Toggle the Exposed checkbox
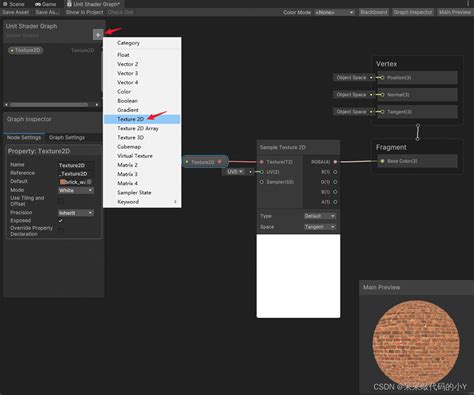The height and width of the screenshot is (395, 474). [61, 220]
